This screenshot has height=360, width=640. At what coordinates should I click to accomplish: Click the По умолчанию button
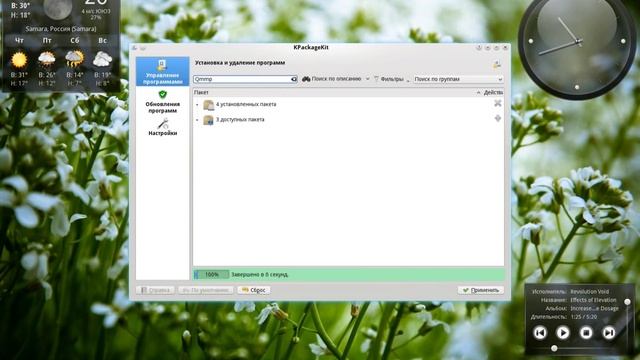(206, 290)
